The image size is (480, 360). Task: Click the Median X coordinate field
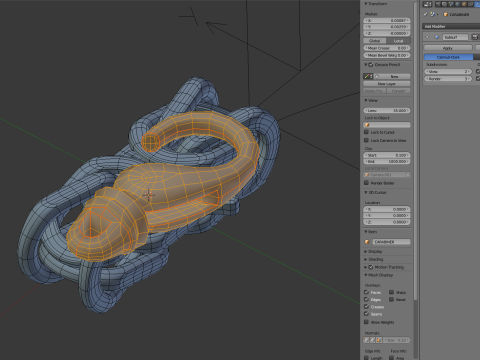click(387, 20)
